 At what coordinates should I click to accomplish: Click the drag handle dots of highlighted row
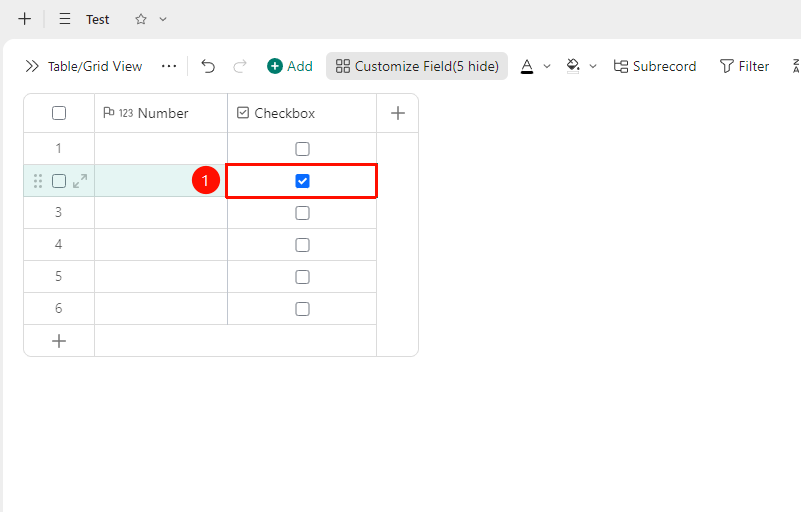click(38, 181)
